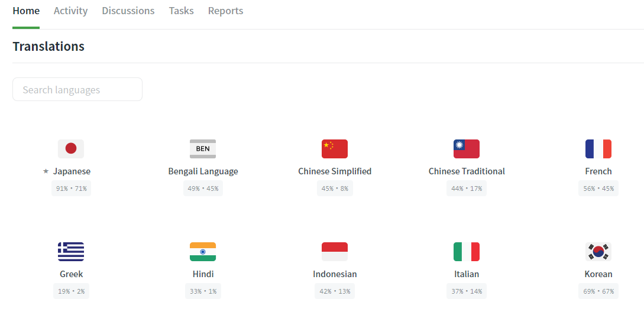Viewport: 644px width, 325px height.
Task: Click Greek progress badge 19% • 2%
Action: tap(71, 291)
